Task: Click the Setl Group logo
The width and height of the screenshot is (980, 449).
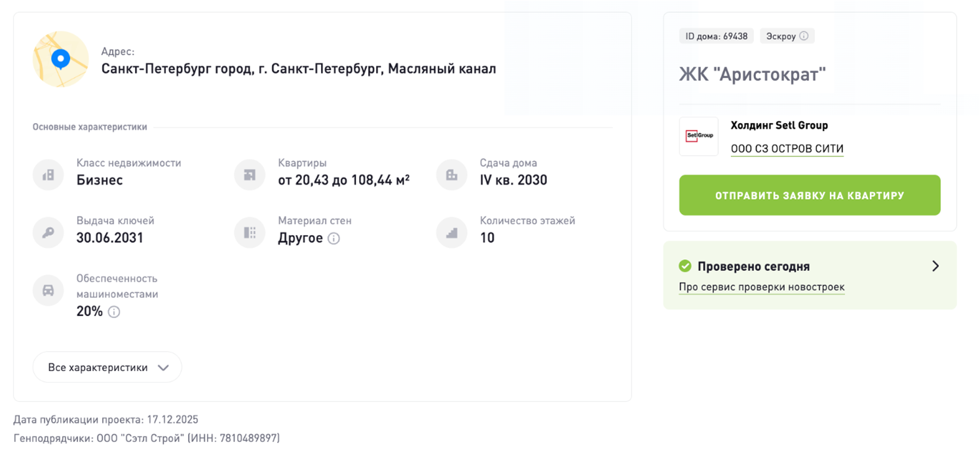Action: 699,136
